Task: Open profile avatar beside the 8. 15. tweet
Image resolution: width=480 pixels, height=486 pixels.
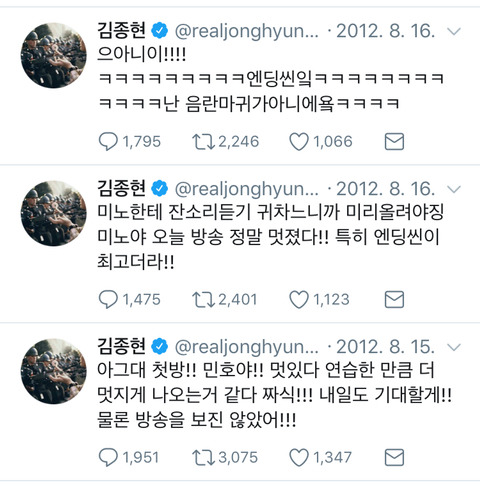Action: point(53,371)
